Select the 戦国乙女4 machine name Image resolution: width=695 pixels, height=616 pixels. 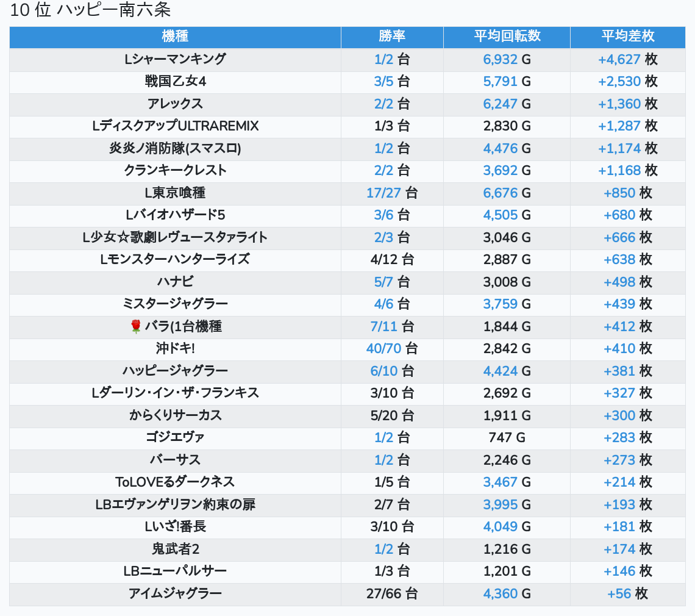click(175, 81)
